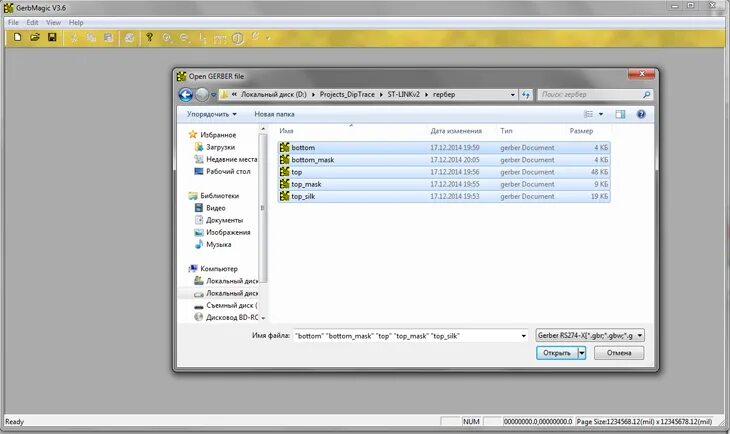The width and height of the screenshot is (730, 434).
Task: Open the Gerber RS274-X file type dropdown
Action: tap(589, 335)
